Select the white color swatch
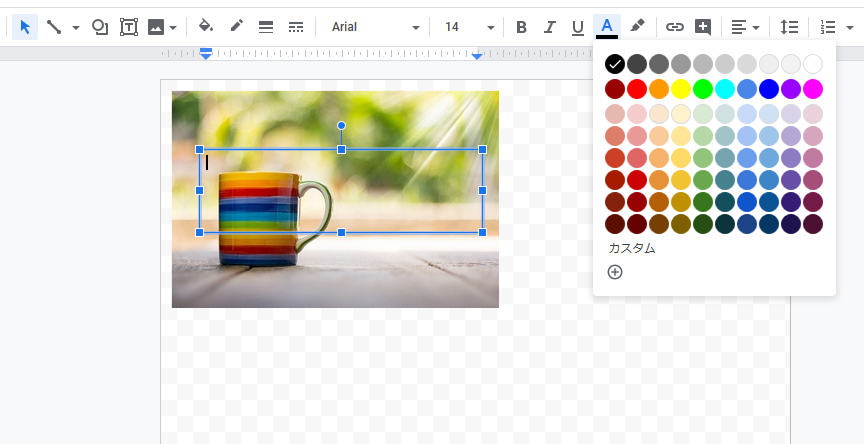864x444 pixels. [813, 64]
